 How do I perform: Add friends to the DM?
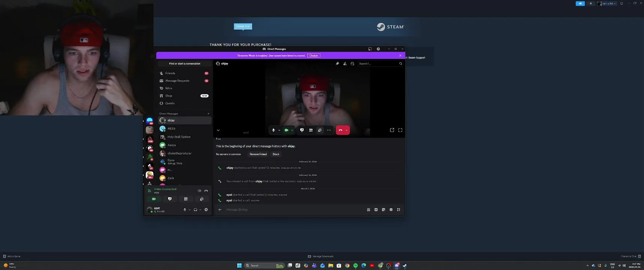tap(345, 63)
